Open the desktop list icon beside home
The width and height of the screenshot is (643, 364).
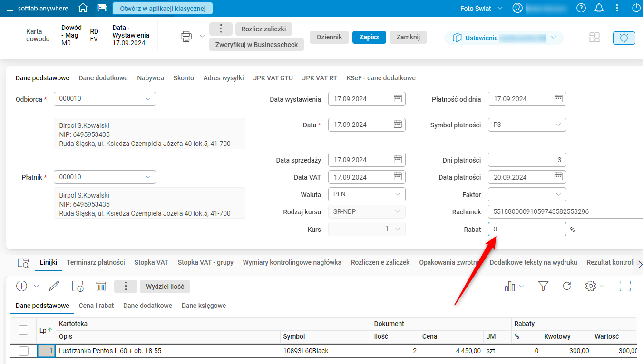point(102,8)
